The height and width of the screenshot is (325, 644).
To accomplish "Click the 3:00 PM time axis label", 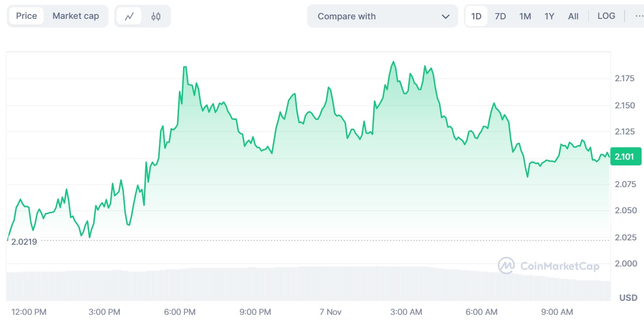I will [105, 312].
